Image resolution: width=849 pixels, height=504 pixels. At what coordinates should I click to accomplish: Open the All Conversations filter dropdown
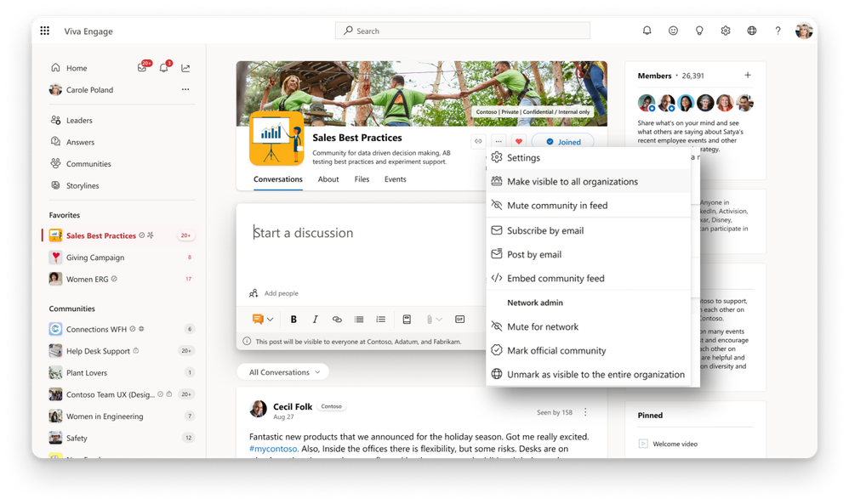(283, 372)
